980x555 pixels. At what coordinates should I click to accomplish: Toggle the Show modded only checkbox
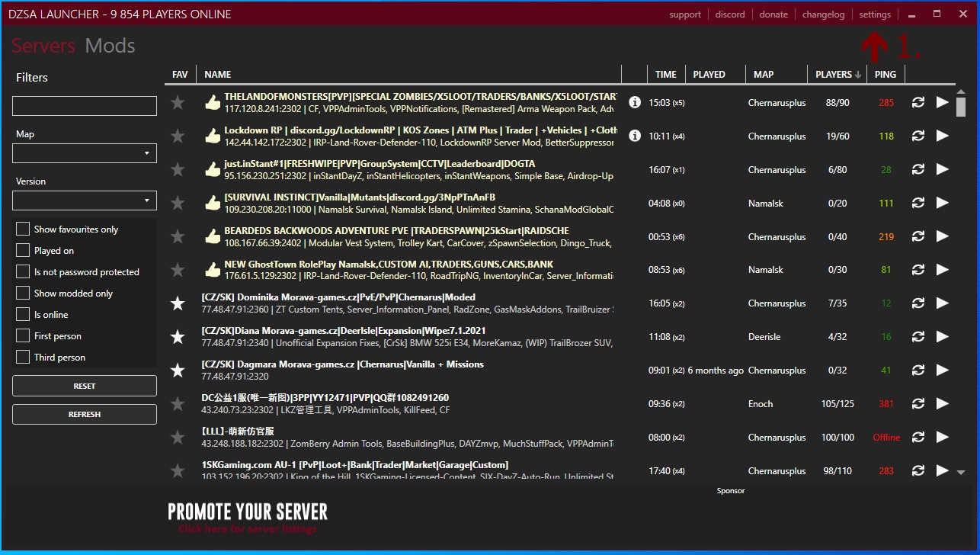click(23, 294)
